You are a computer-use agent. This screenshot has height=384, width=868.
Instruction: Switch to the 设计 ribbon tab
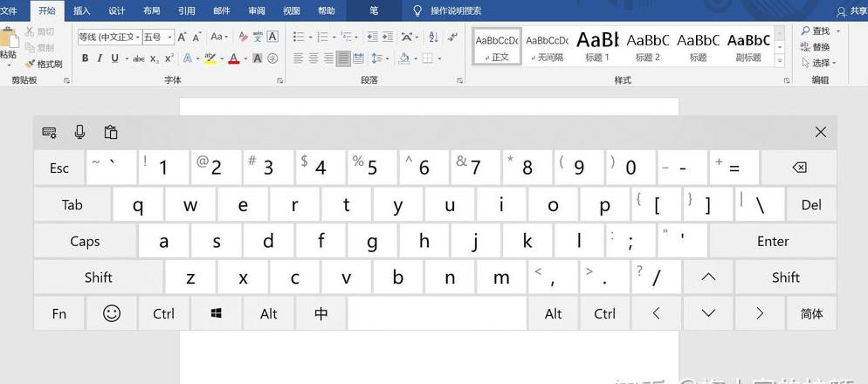117,10
